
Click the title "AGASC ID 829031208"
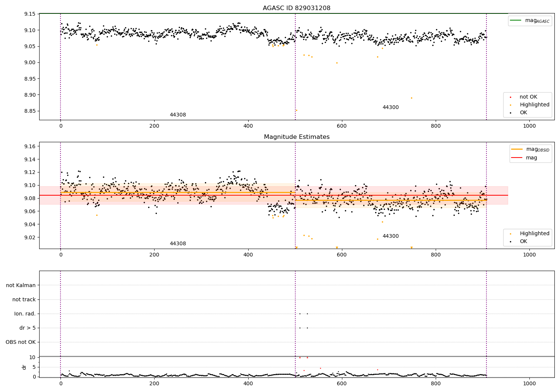[x=296, y=8]
